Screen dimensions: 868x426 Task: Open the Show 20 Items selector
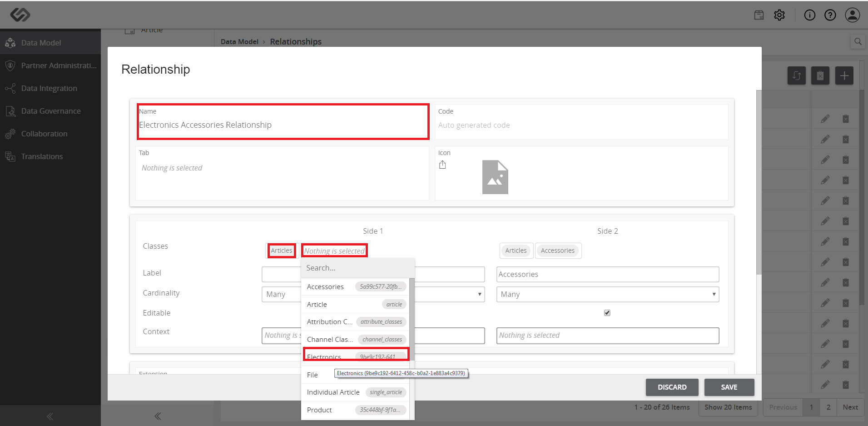click(728, 407)
